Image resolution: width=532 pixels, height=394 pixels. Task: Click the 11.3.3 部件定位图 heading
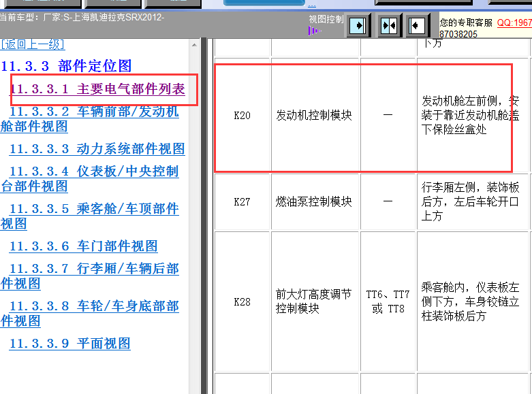pos(66,66)
